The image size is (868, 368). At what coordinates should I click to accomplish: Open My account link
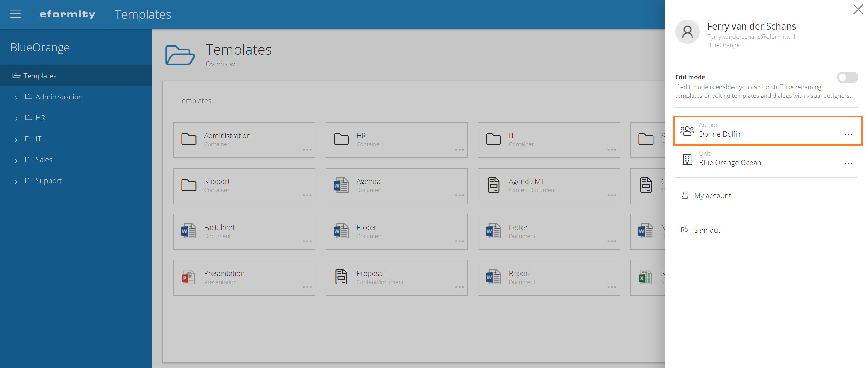pos(712,196)
